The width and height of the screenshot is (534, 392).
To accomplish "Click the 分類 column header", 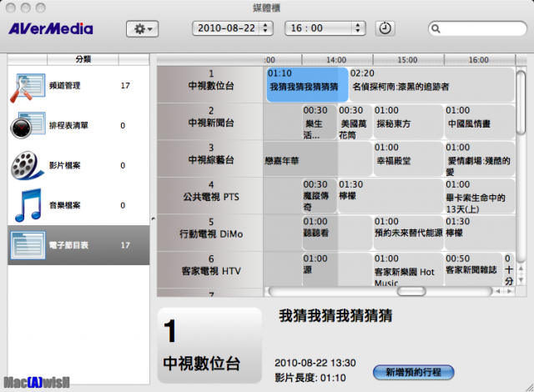I will [x=83, y=59].
